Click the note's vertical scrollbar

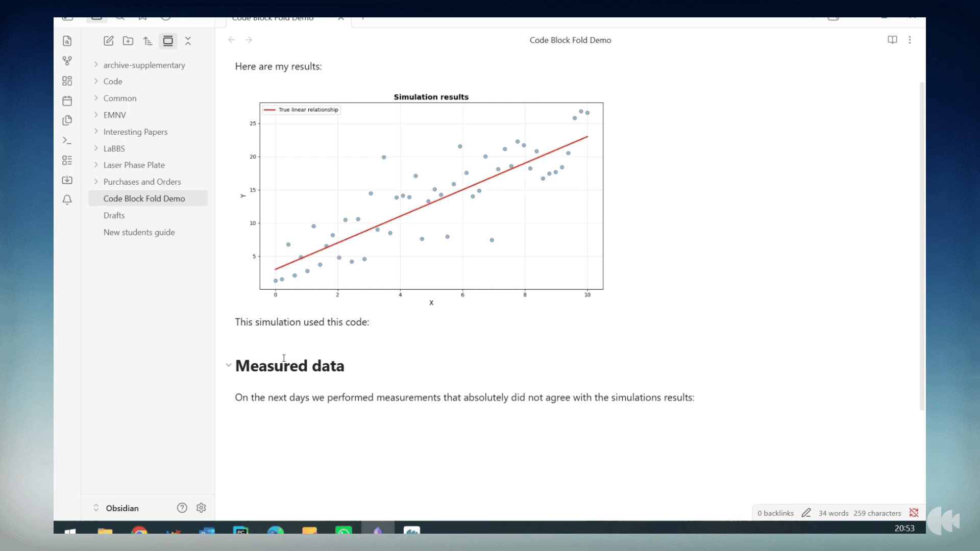[x=922, y=245]
